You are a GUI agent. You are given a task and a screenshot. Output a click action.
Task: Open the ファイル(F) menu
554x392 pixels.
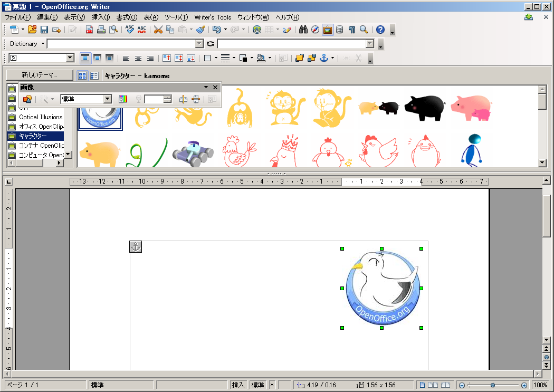pos(17,17)
